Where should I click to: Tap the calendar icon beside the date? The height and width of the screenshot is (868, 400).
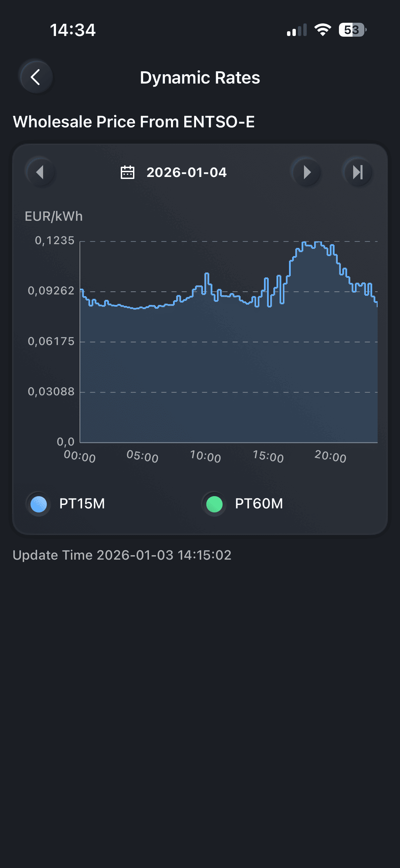[128, 172]
